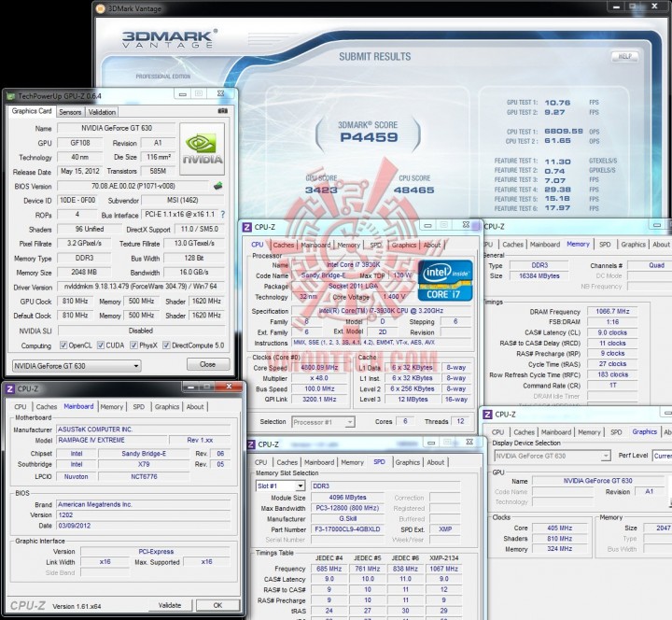Open the Graphics tab in CPU-Z Mainboard window
672x620 pixels.
coord(167,406)
